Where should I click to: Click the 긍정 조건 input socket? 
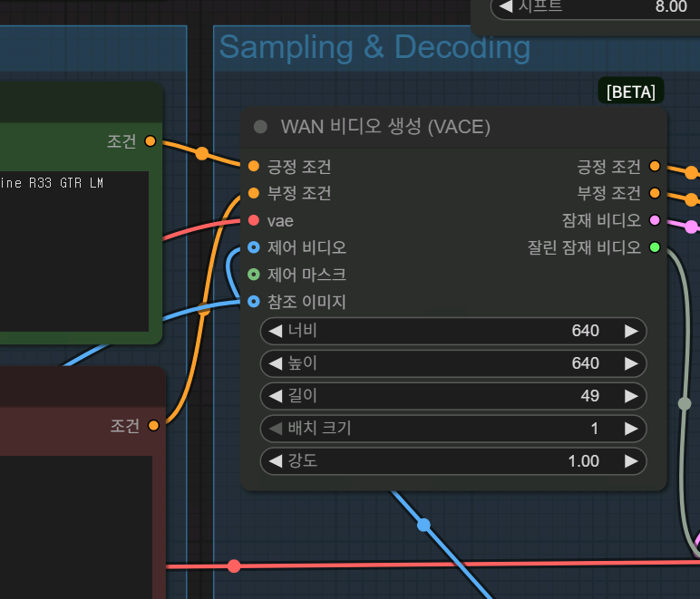coord(254,167)
